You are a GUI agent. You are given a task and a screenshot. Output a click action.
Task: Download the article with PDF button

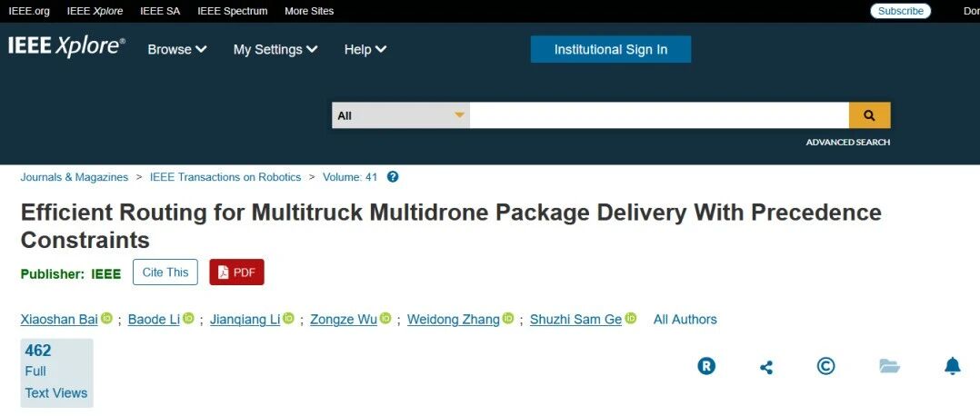pos(237,272)
